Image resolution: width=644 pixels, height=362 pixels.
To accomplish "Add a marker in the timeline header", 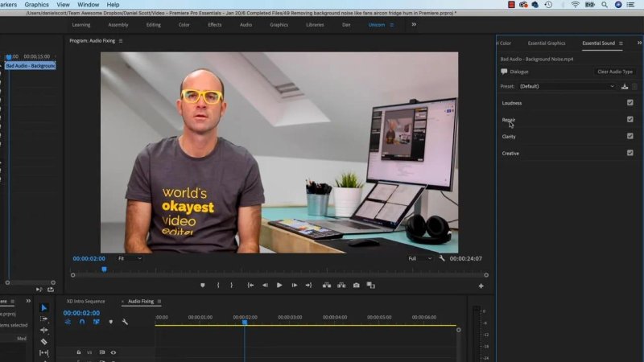I will pos(111,323).
